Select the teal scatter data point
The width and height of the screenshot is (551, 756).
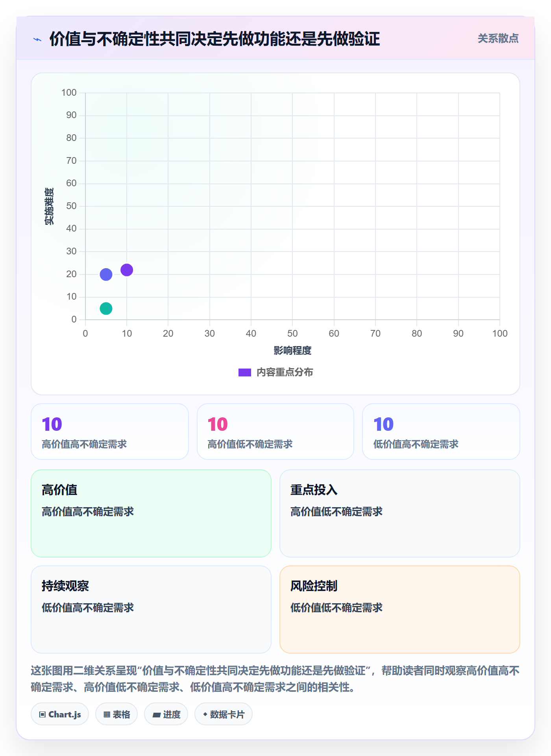click(106, 308)
